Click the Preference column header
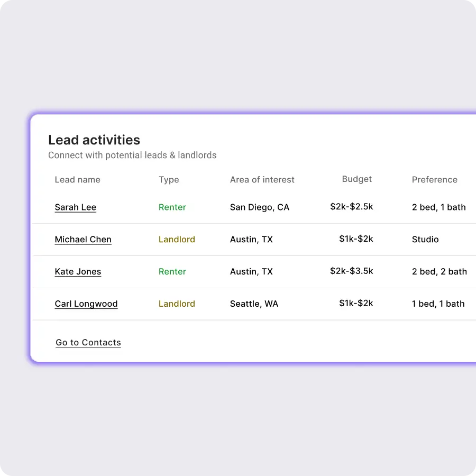 point(434,180)
